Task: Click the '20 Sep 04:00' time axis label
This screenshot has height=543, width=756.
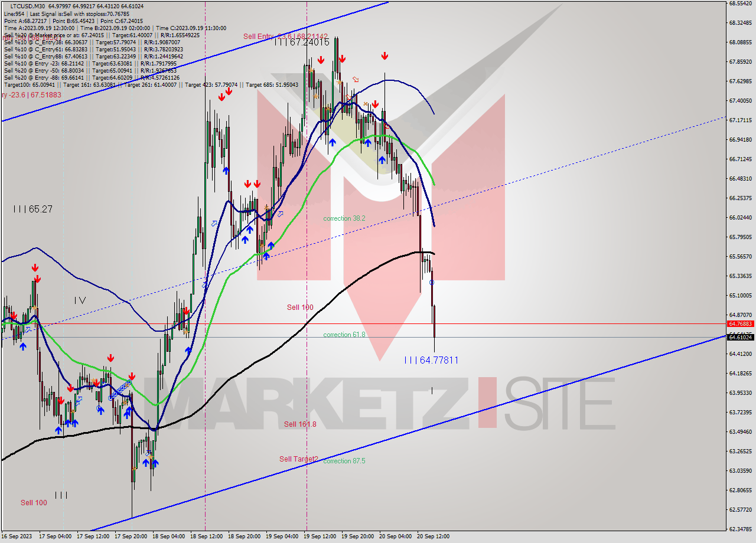Action: click(x=396, y=537)
